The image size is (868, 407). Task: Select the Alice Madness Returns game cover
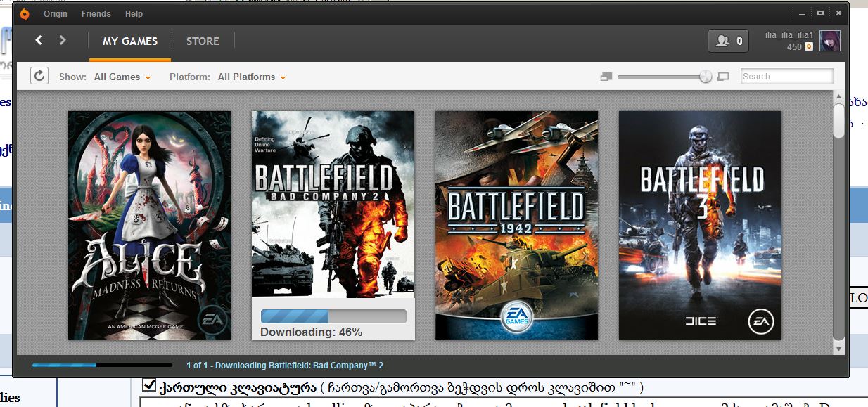click(149, 225)
